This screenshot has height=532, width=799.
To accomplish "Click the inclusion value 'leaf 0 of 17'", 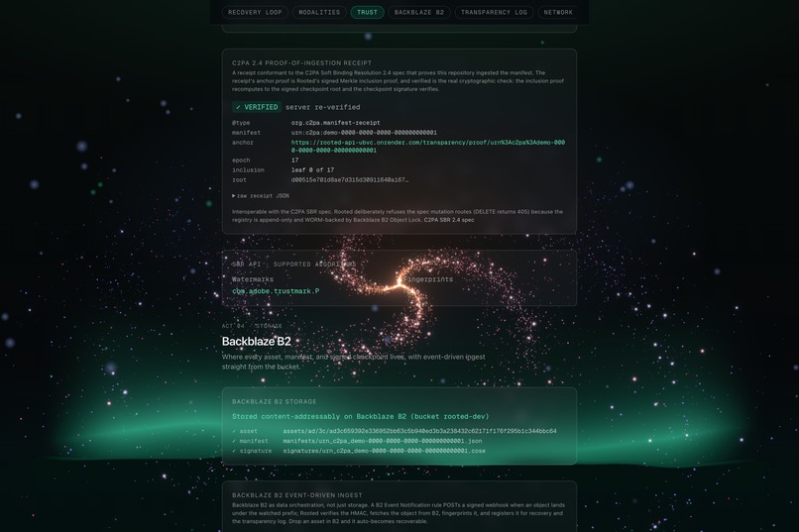I will tap(312, 170).
